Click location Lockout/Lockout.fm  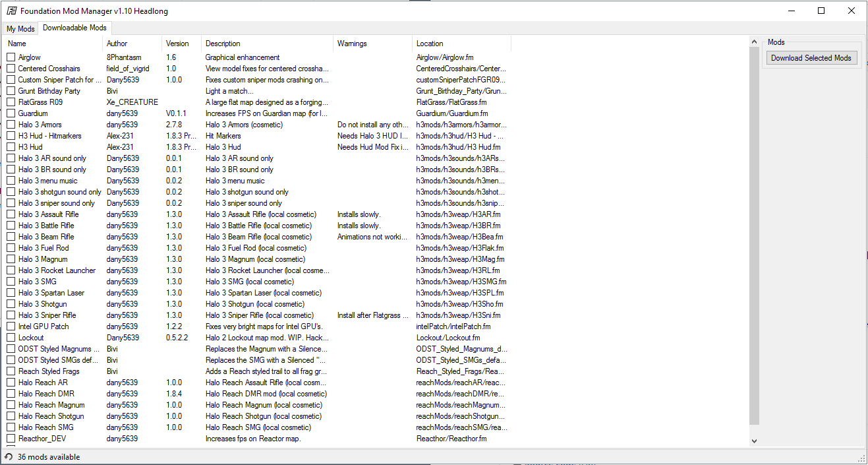(x=448, y=338)
